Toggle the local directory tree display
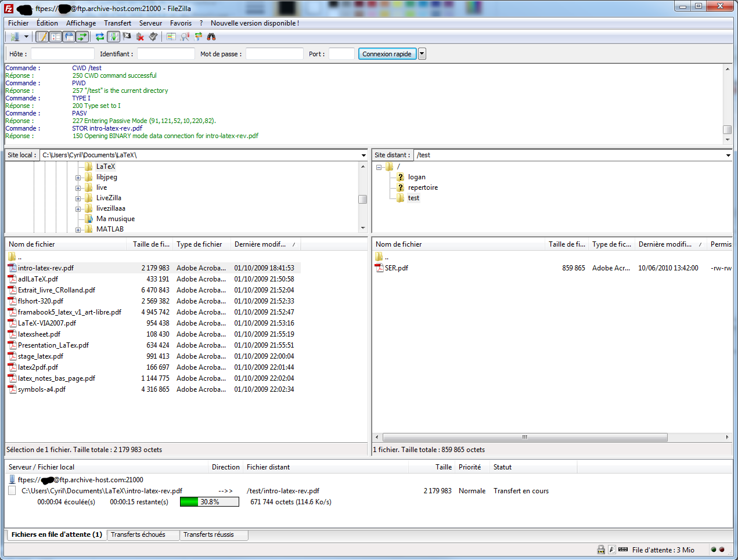This screenshot has width=738, height=560. [55, 37]
